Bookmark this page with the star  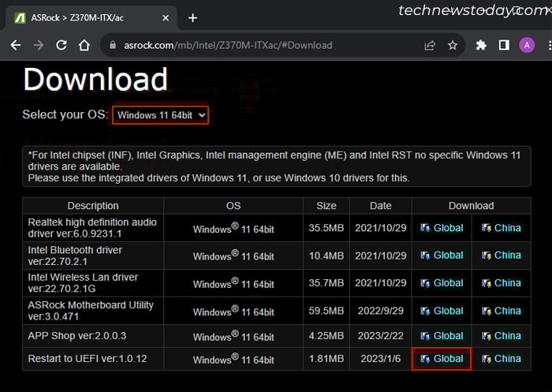pyautogui.click(x=453, y=45)
